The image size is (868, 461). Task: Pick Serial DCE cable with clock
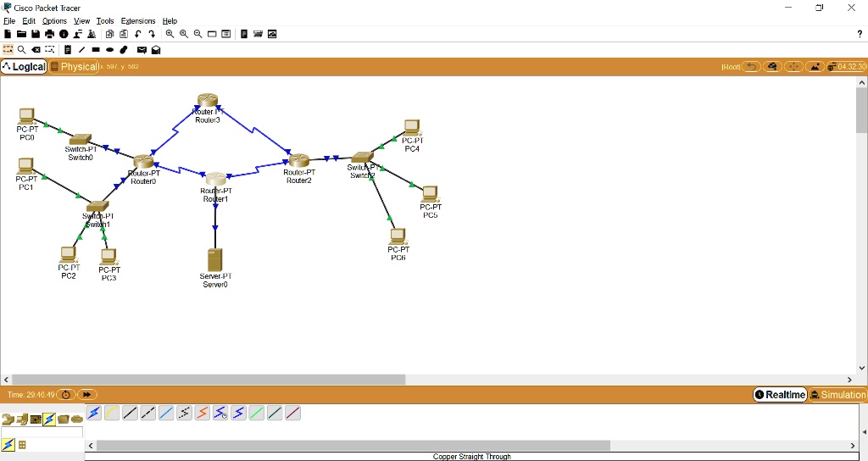(x=220, y=413)
